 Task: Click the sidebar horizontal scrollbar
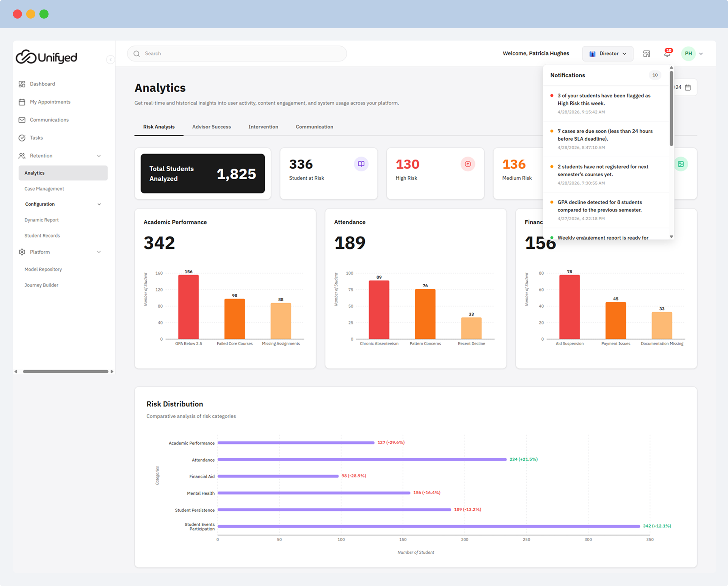tap(66, 371)
